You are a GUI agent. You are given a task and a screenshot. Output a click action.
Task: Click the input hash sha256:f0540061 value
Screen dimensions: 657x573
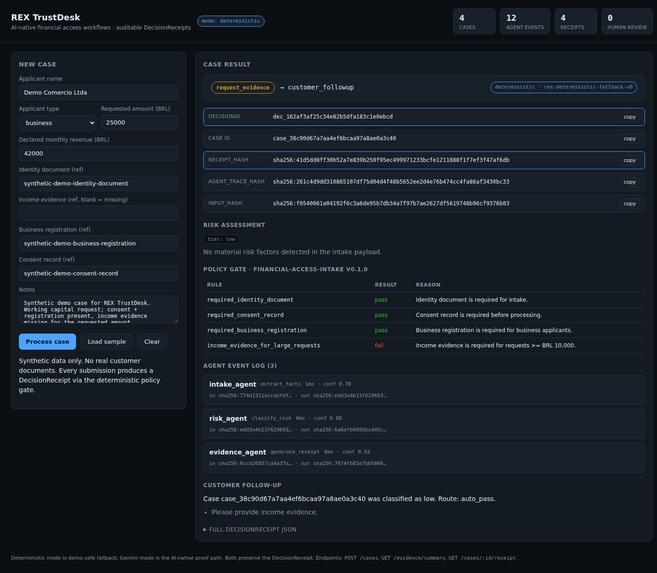tap(391, 204)
